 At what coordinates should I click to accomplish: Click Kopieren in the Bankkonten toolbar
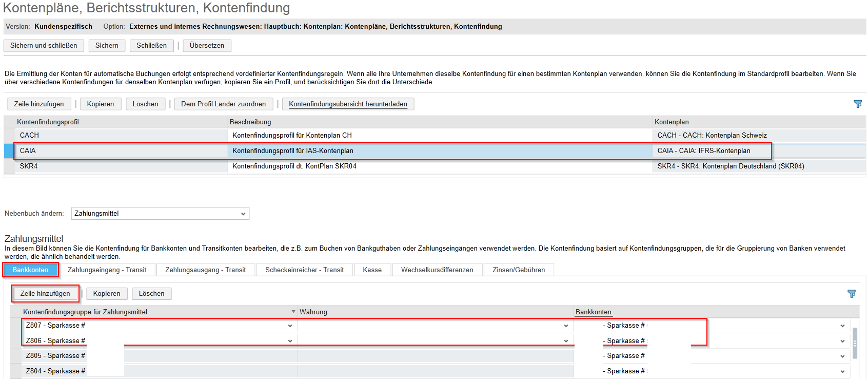pos(107,294)
